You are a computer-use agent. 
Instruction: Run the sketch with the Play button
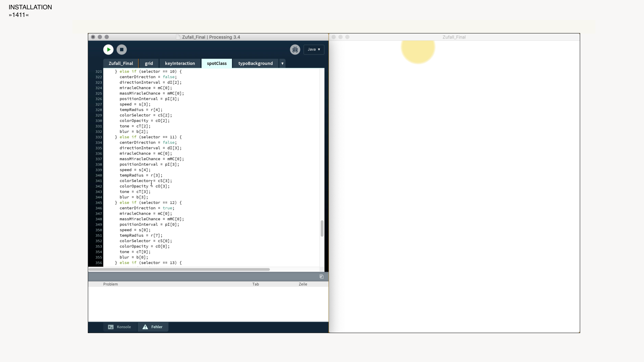pos(108,50)
